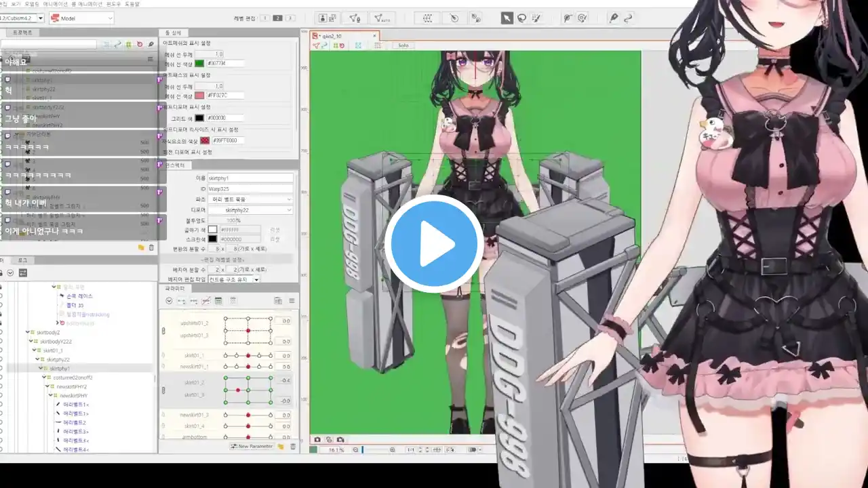Click the art path line color swatch #FF827C
Image resolution: width=868 pixels, height=488 pixels.
(x=199, y=96)
